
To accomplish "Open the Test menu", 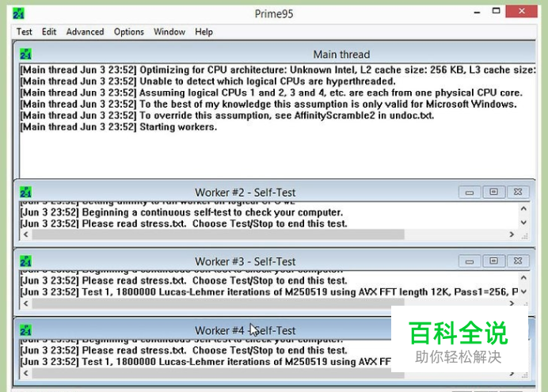I will pyautogui.click(x=24, y=32).
